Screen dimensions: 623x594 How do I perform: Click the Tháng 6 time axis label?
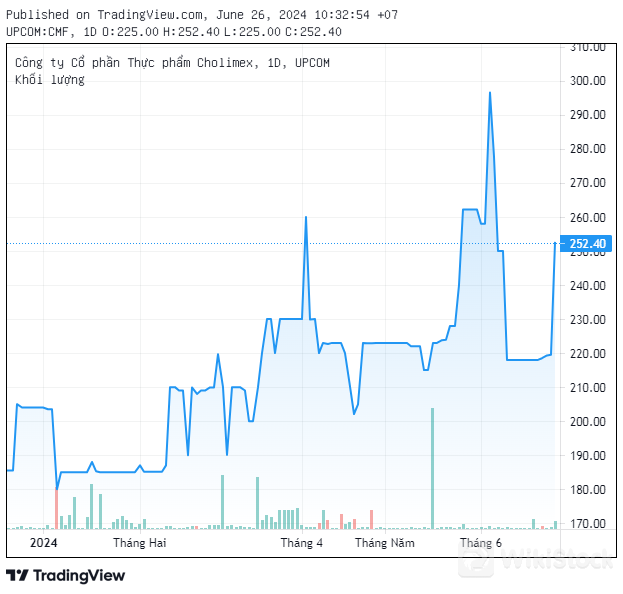480,543
